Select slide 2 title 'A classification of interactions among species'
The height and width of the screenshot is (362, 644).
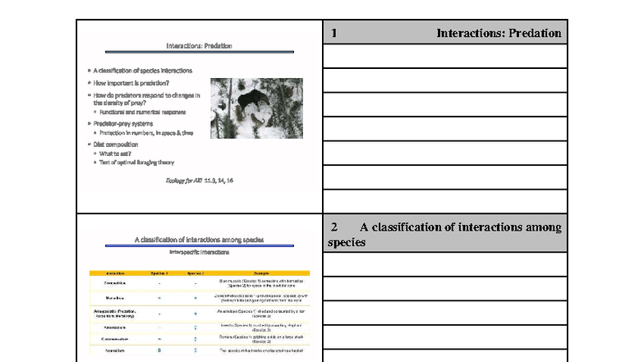(199, 240)
